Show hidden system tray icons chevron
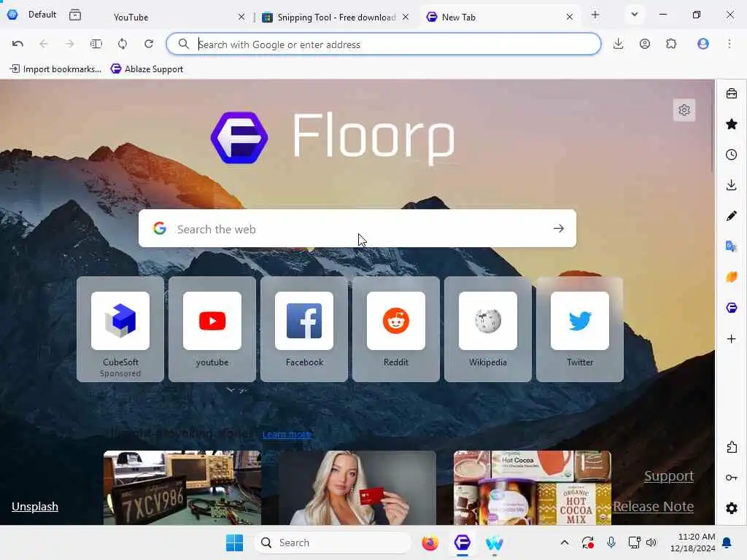 [564, 542]
